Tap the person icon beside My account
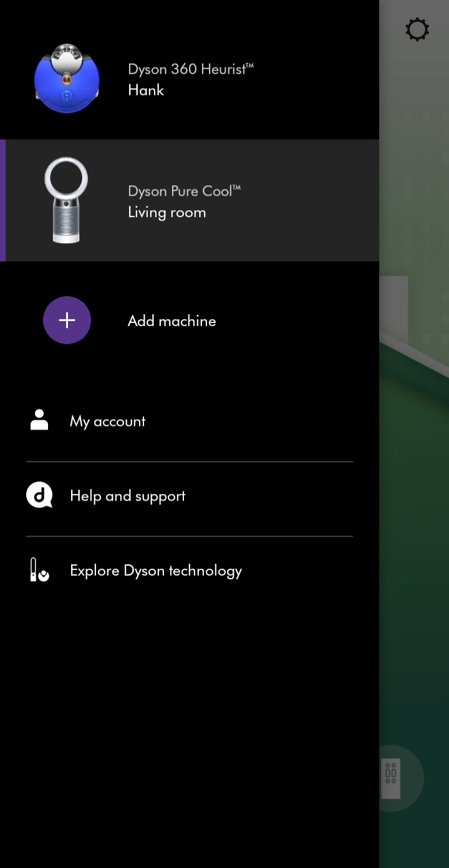The image size is (449, 868). pos(39,420)
